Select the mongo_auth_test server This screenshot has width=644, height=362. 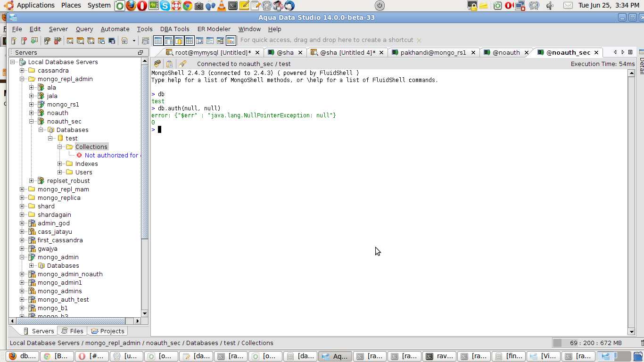[x=63, y=299]
